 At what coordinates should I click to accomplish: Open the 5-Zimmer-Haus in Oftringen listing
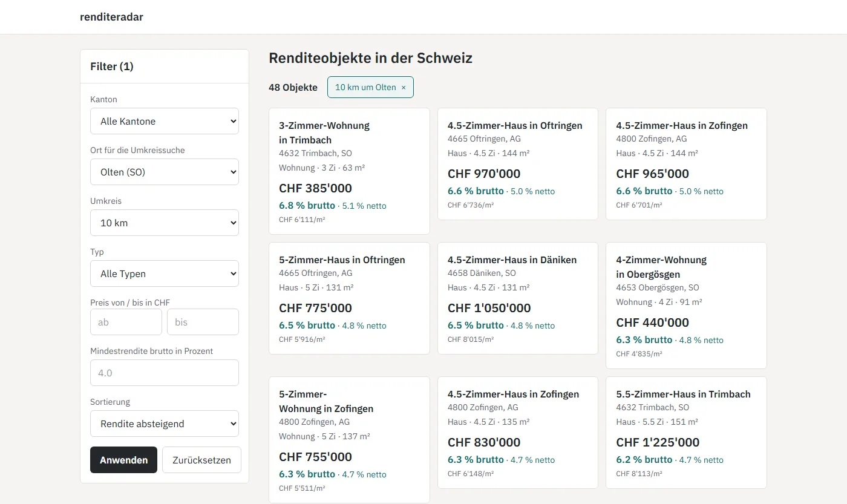pos(349,298)
